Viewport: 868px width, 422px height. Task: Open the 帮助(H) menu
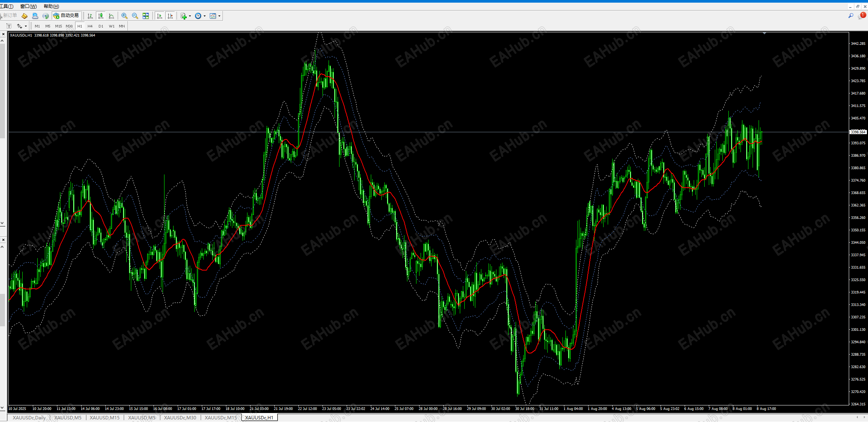pyautogui.click(x=51, y=6)
